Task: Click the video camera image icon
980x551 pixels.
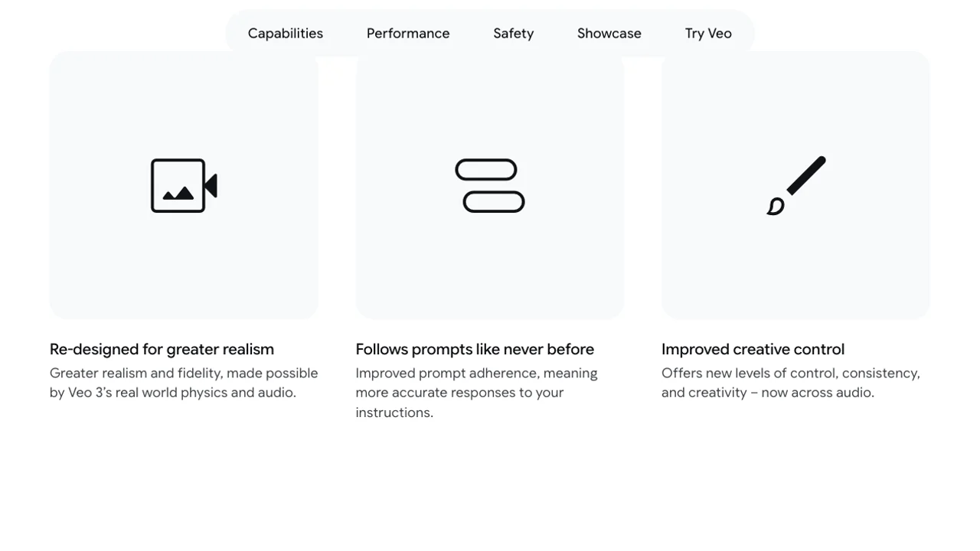Action: (x=184, y=186)
